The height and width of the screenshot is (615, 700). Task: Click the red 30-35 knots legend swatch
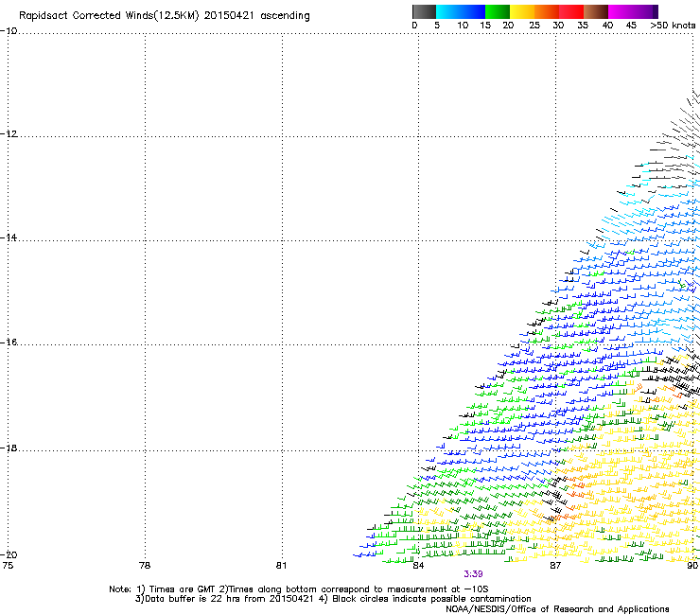571,11
